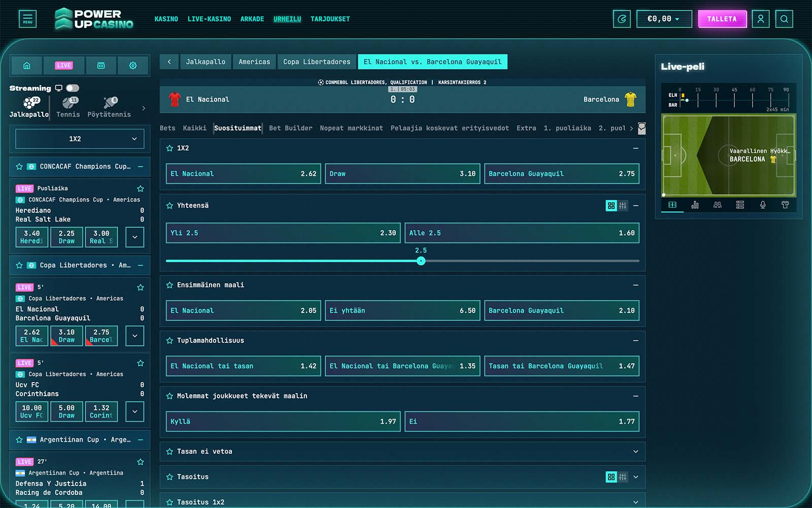Star the Heredia vs Real Salt Lake match

coord(141,188)
